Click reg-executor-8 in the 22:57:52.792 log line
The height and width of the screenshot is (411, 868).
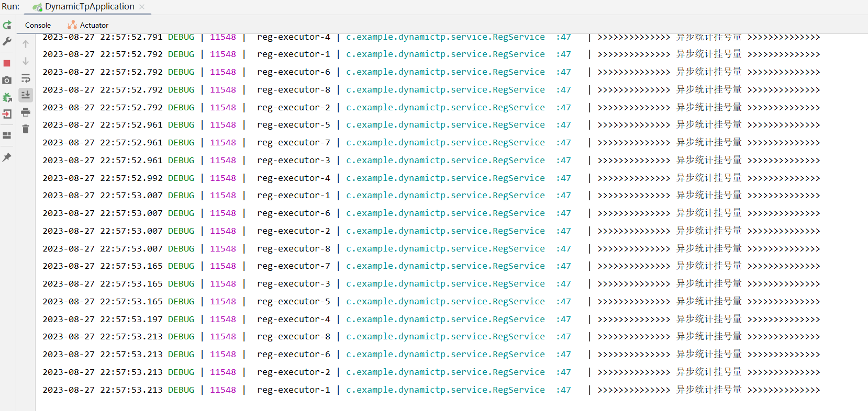click(x=294, y=90)
